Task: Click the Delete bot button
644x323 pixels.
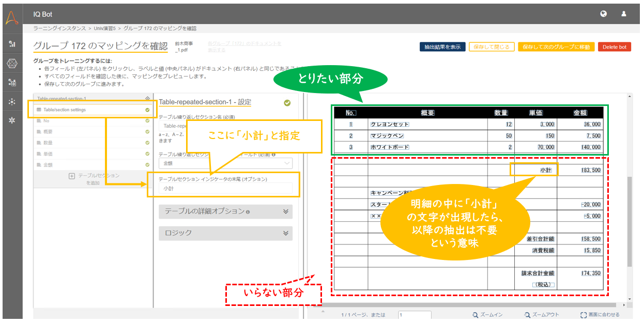Action: (x=615, y=47)
